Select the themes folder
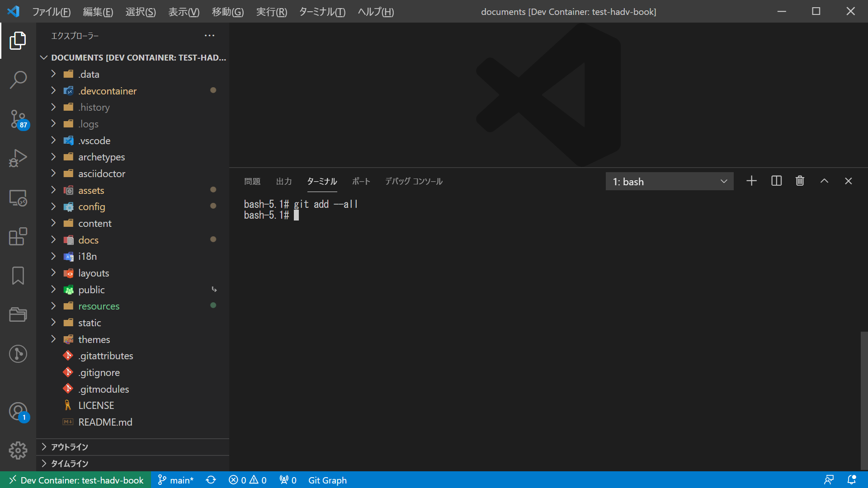Screen dimensions: 868x488 coord(133,339)
